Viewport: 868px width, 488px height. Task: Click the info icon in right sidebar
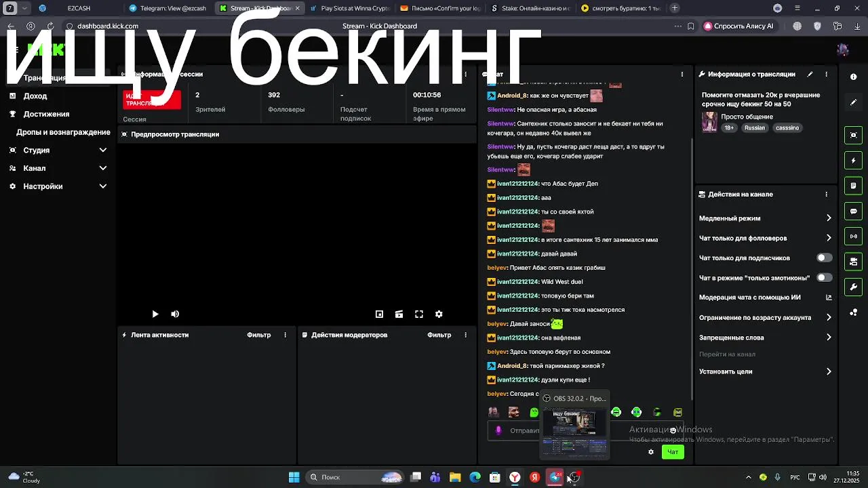click(x=853, y=77)
